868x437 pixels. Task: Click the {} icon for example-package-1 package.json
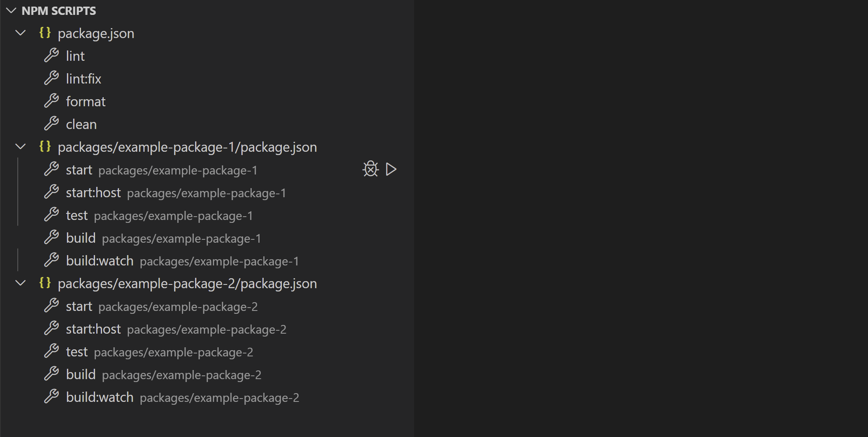coord(45,147)
